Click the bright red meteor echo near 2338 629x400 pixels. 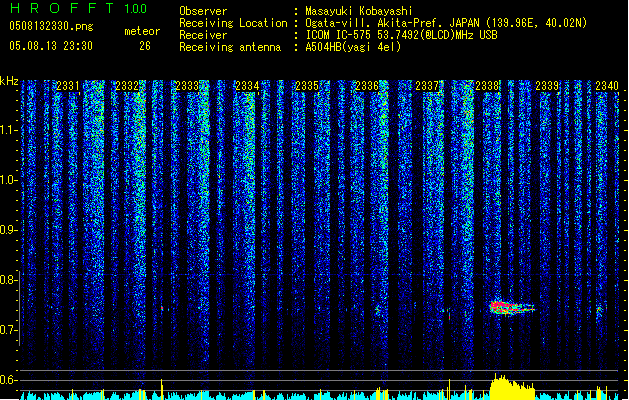click(511, 308)
